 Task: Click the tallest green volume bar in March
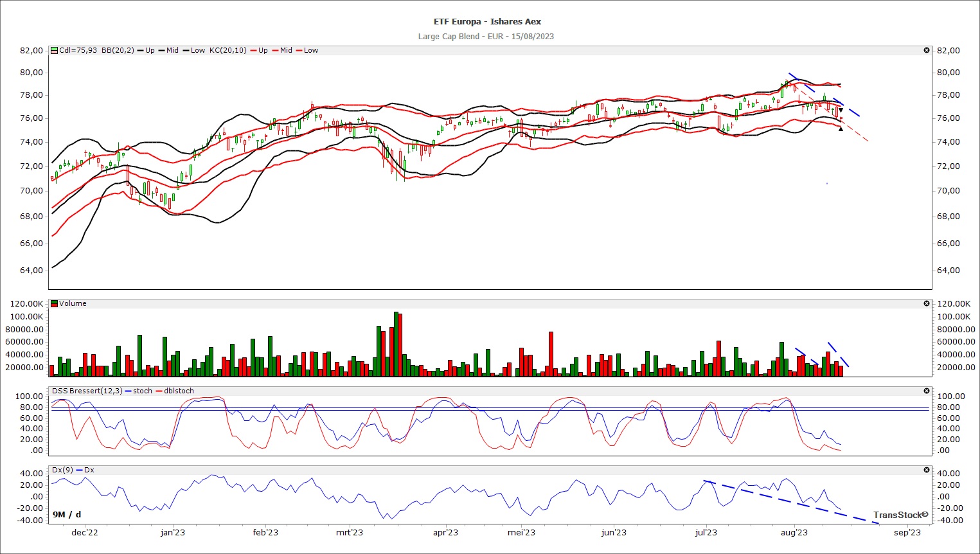(x=396, y=344)
